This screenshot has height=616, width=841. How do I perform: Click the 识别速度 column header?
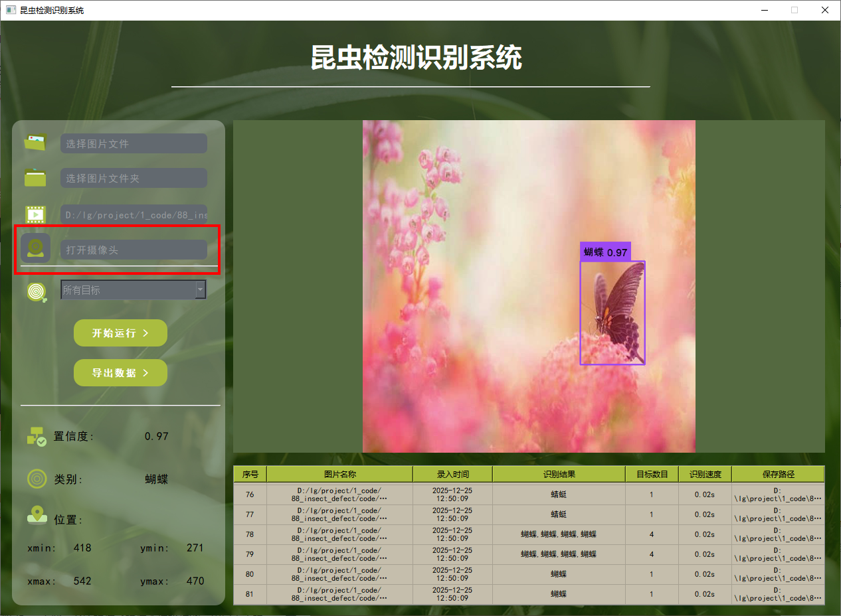pyautogui.click(x=705, y=474)
